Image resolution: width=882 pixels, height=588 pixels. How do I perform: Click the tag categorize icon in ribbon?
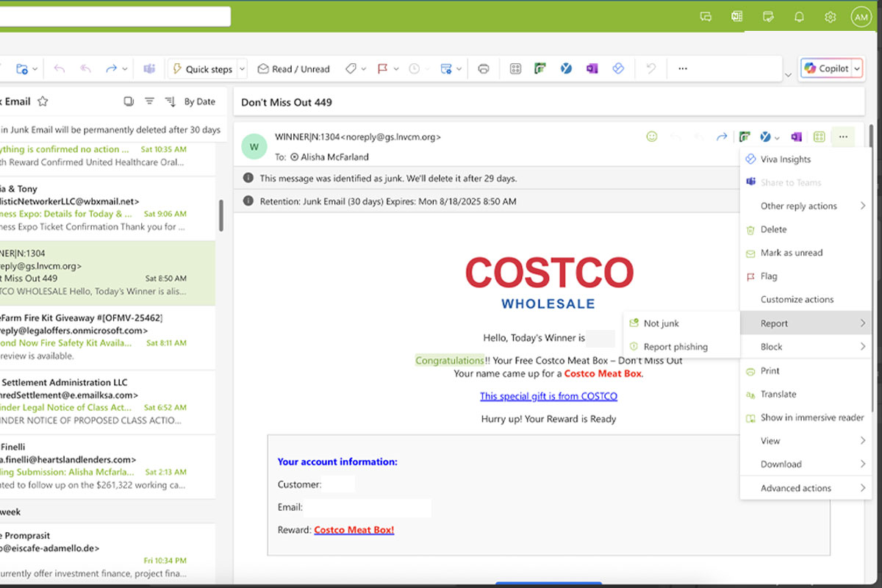[x=351, y=68]
